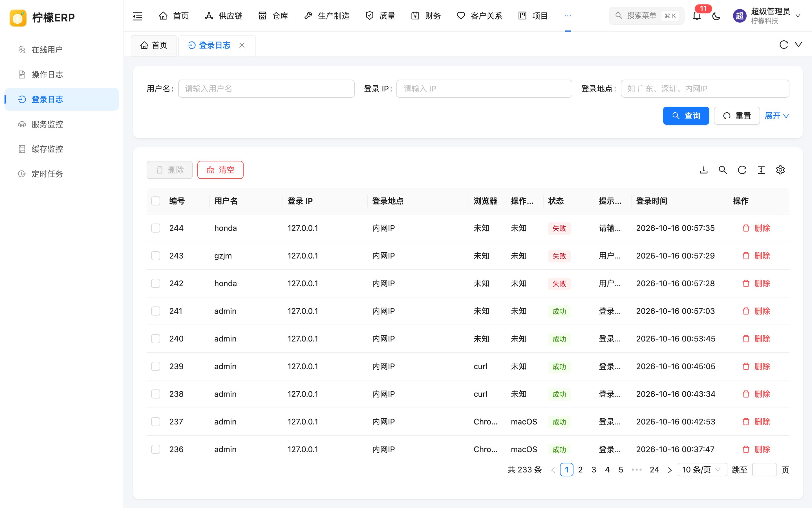This screenshot has width=812, height=508.
Task: Open the 质量 top menu
Action: tap(380, 16)
